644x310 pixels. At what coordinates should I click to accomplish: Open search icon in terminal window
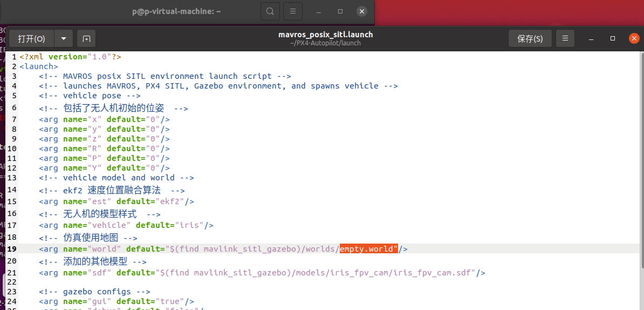(270, 11)
